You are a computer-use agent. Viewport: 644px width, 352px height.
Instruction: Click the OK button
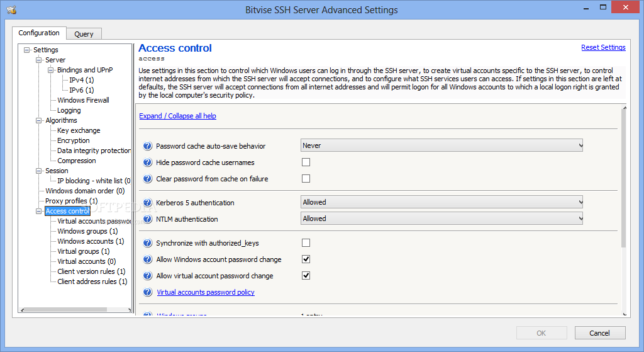click(541, 333)
